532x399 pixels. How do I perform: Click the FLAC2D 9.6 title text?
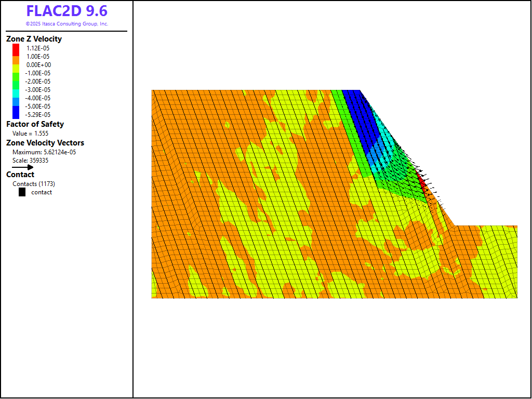pos(66,11)
